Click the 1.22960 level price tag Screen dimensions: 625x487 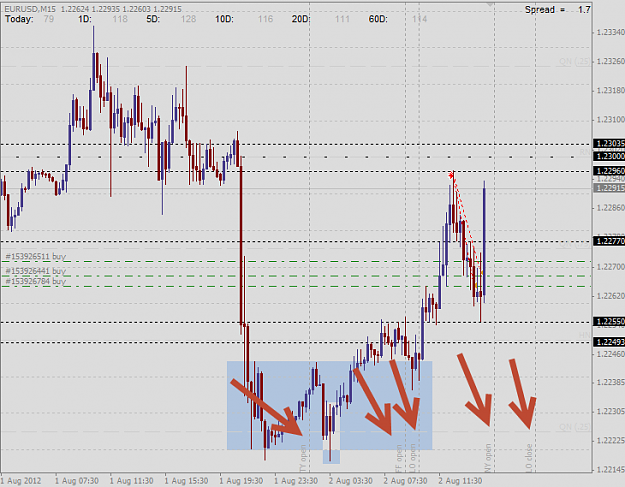click(609, 171)
